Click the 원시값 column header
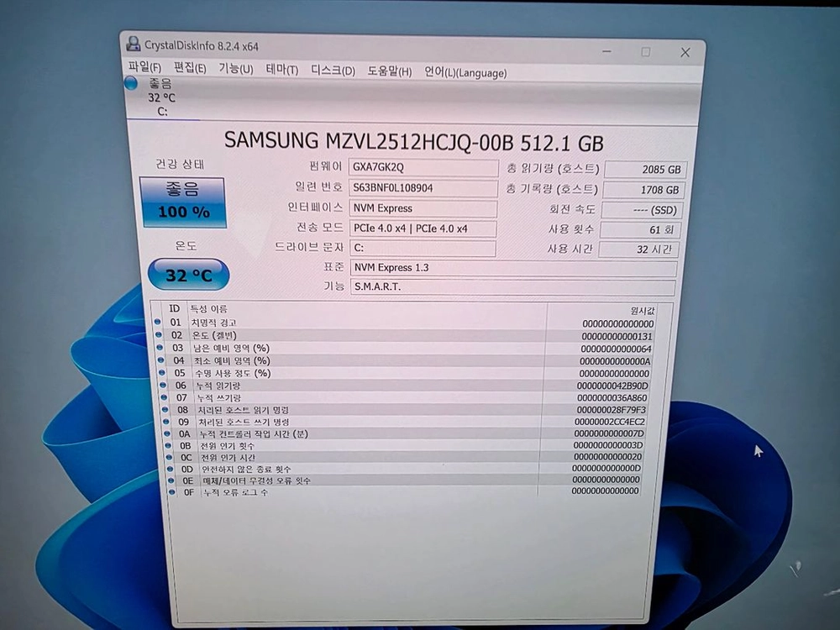The height and width of the screenshot is (630, 840). (643, 311)
